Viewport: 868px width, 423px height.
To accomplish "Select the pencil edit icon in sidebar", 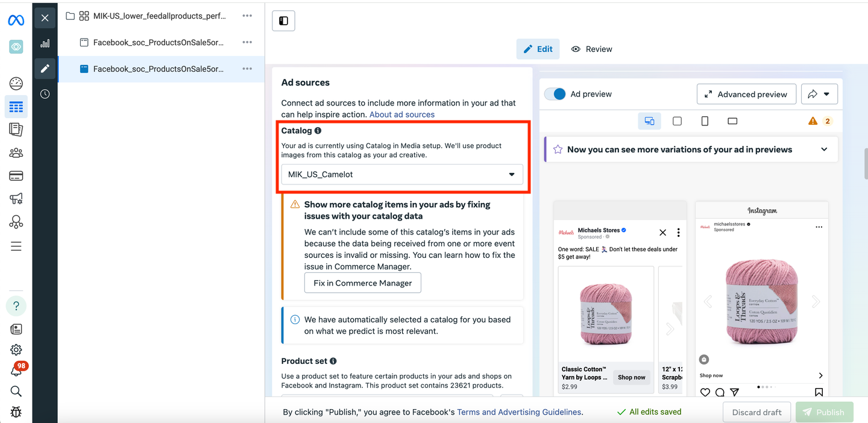I will pos(45,69).
